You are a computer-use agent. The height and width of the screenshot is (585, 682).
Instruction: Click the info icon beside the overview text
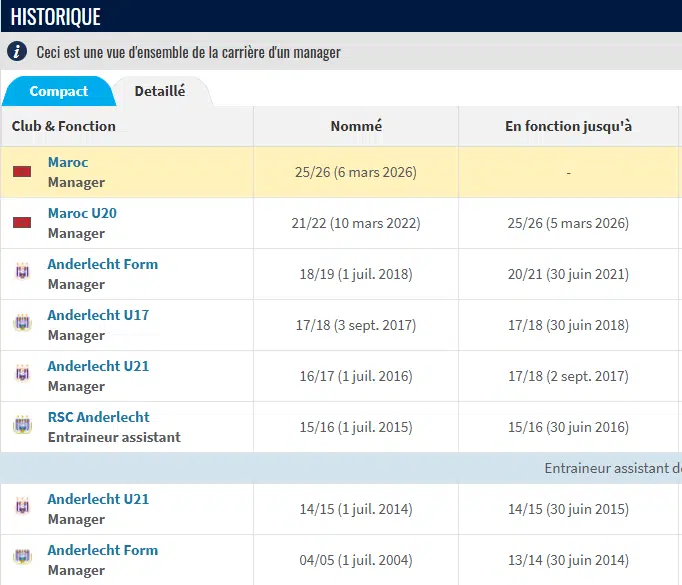(x=17, y=51)
